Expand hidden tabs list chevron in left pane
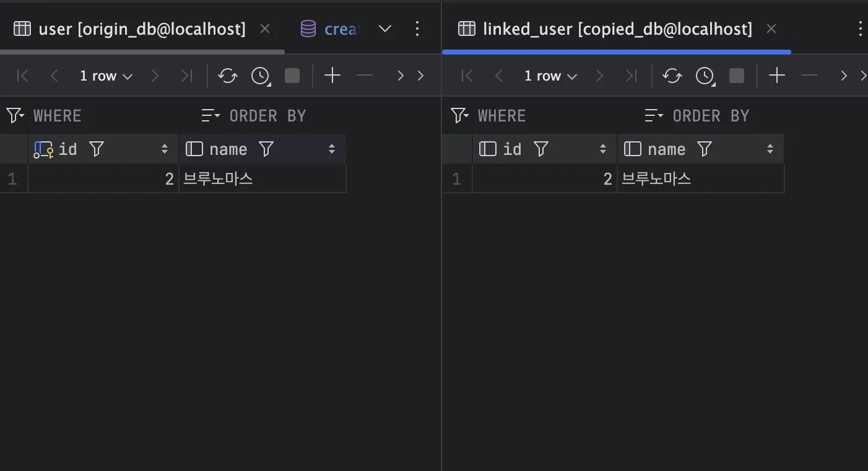 tap(385, 29)
